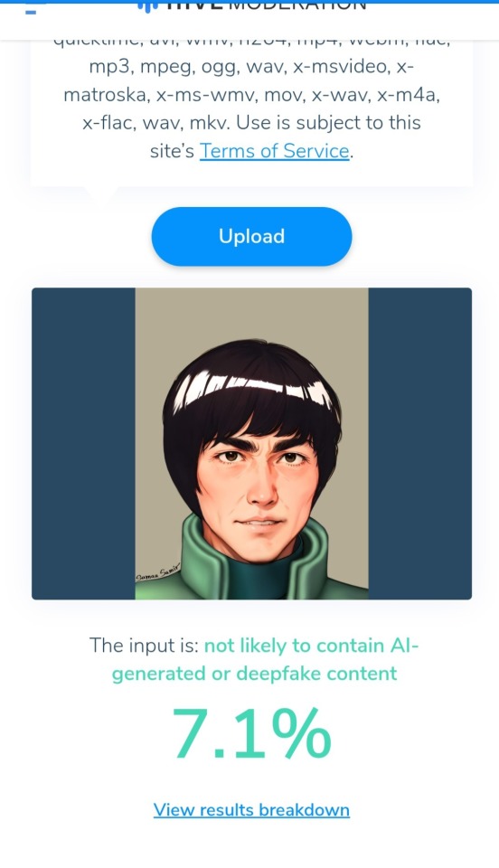499x868 pixels.
Task: Click the Hive waveform logo icon
Action: click(x=148, y=6)
